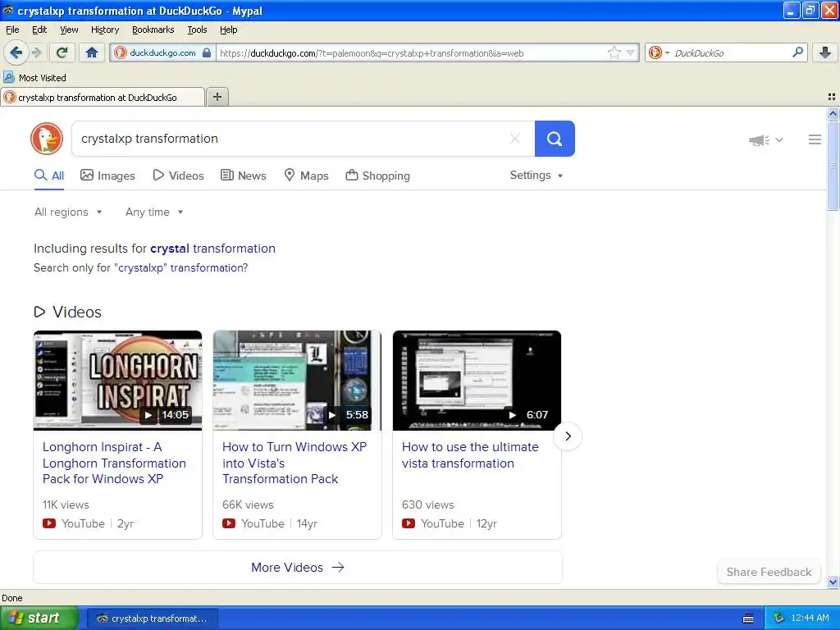The width and height of the screenshot is (840, 630).
Task: Open the View menu
Action: coord(69,30)
